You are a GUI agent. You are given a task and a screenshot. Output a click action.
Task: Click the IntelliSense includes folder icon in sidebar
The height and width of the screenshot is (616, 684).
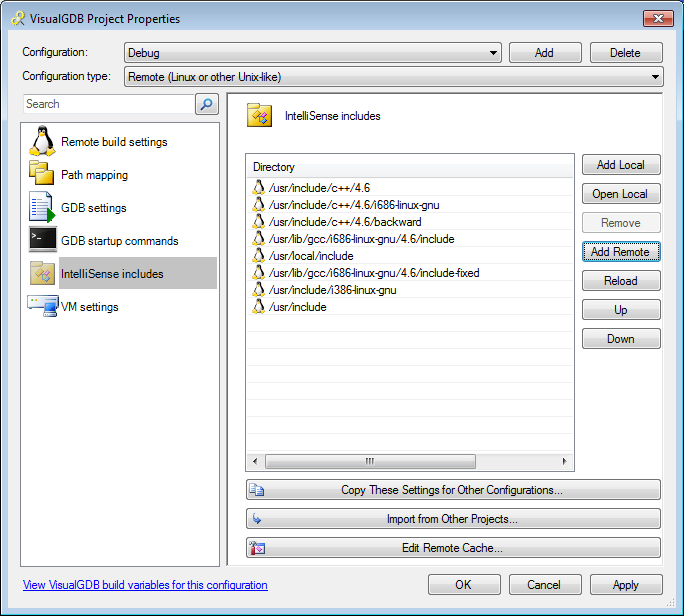tap(42, 273)
